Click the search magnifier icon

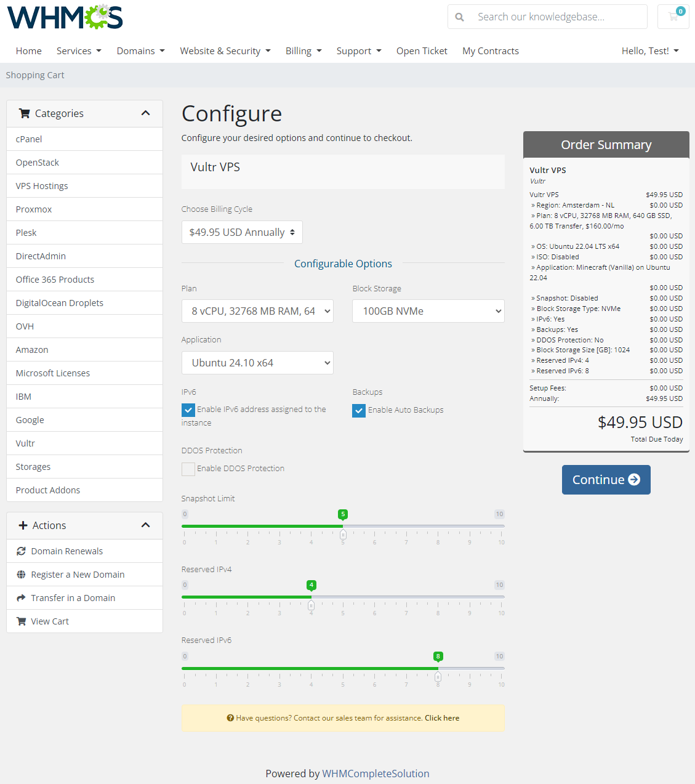[459, 17]
